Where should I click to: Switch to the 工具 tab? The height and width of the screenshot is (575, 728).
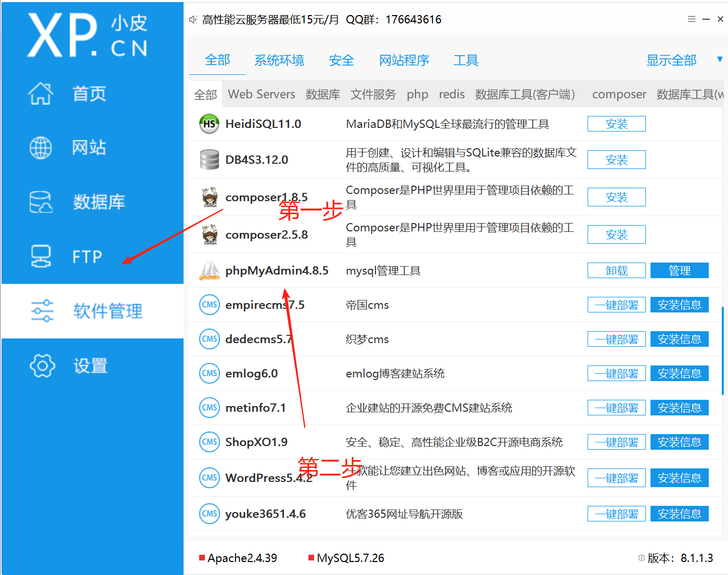466,60
